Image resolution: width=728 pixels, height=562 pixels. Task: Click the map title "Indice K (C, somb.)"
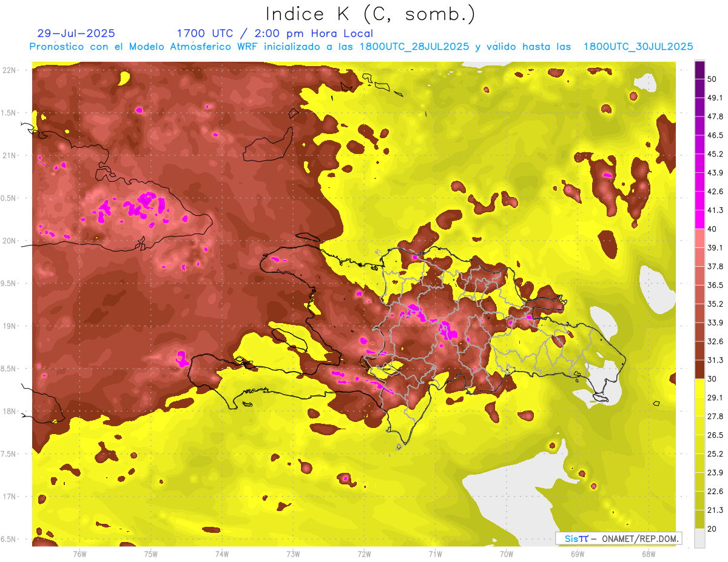(x=371, y=14)
